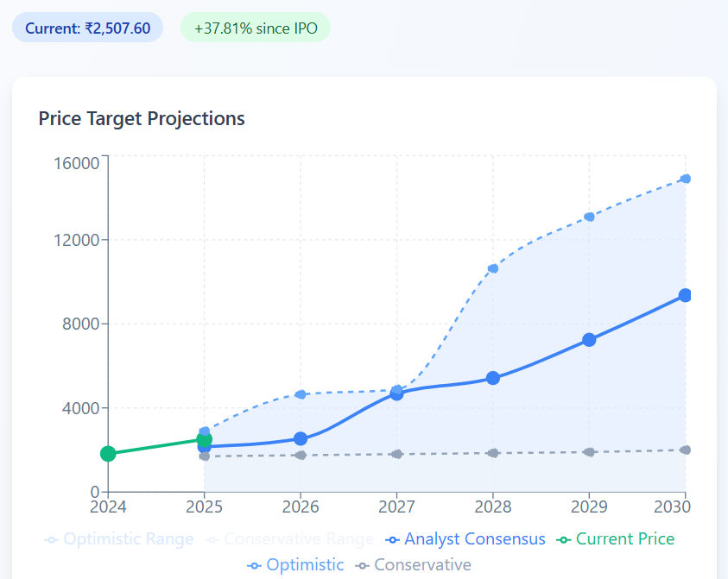Image resolution: width=728 pixels, height=579 pixels.
Task: Toggle the Analyst Consensus legend entry
Action: [x=466, y=539]
